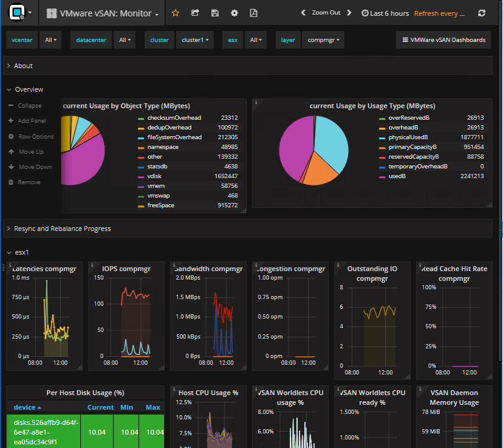Star this dashboard as favorite
503x448 pixels.
(x=176, y=13)
